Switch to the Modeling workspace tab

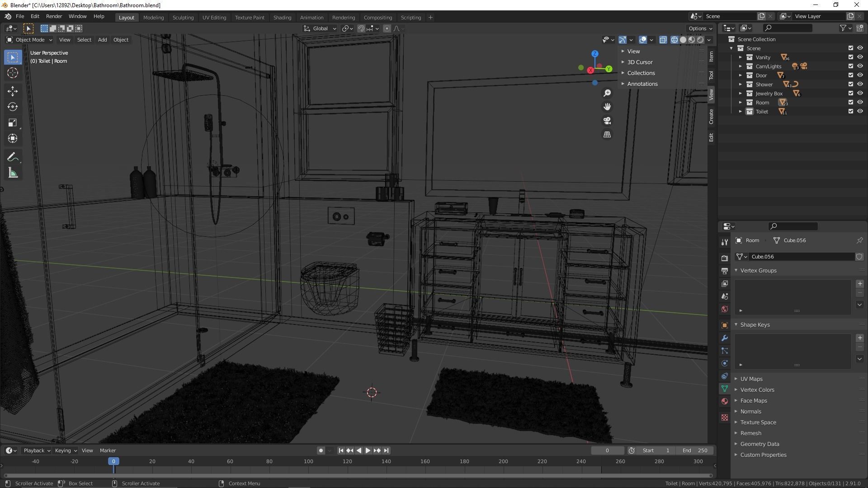pos(153,18)
